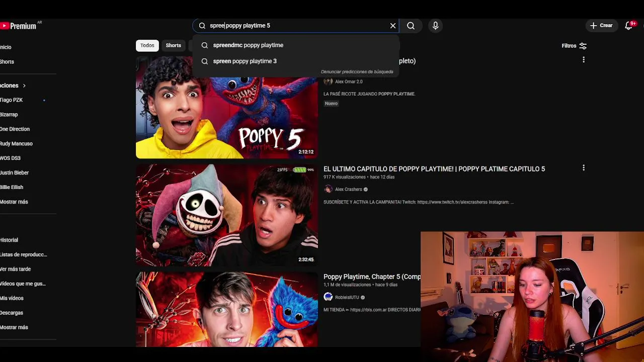Visit the Alex Crashers channel name
Image resolution: width=644 pixels, height=362 pixels.
coord(348,190)
